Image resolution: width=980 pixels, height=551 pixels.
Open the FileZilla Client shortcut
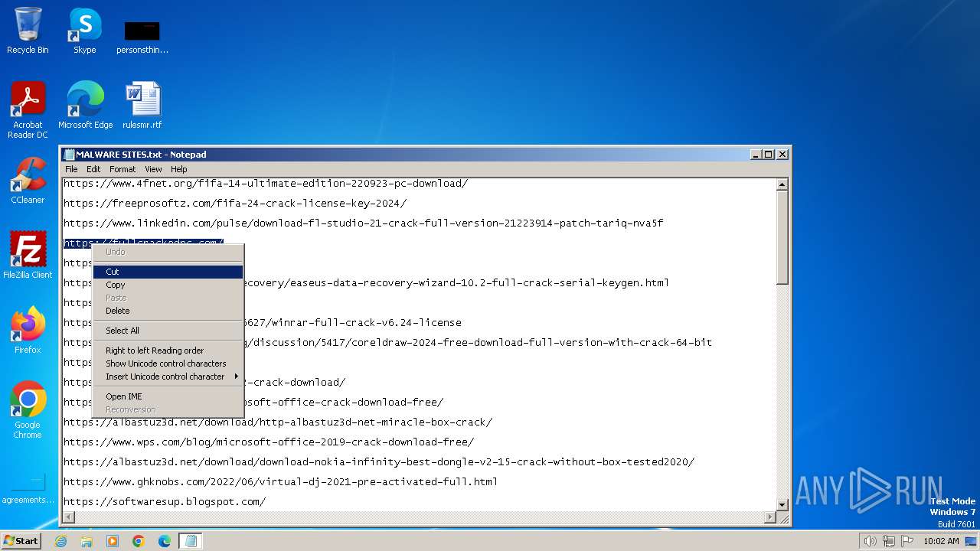[x=28, y=256]
